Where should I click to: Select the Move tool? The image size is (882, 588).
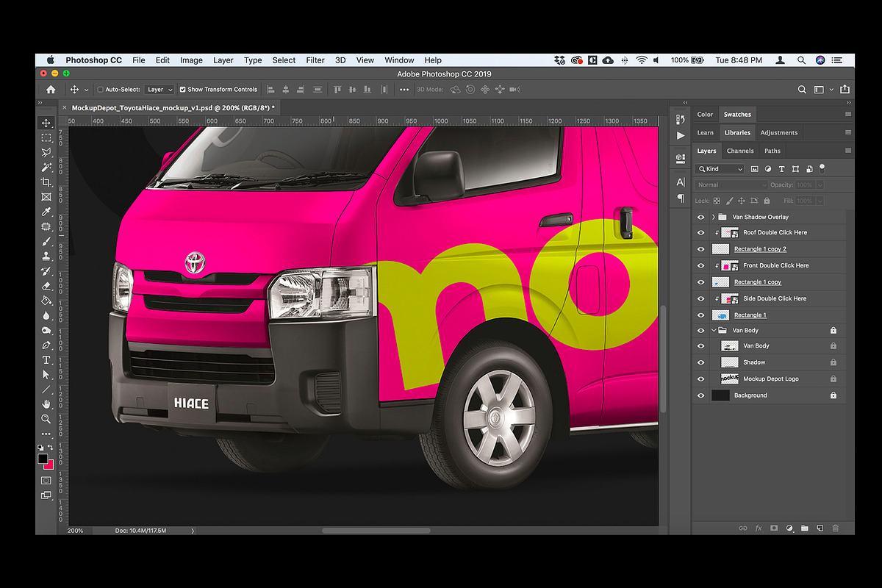coord(46,123)
